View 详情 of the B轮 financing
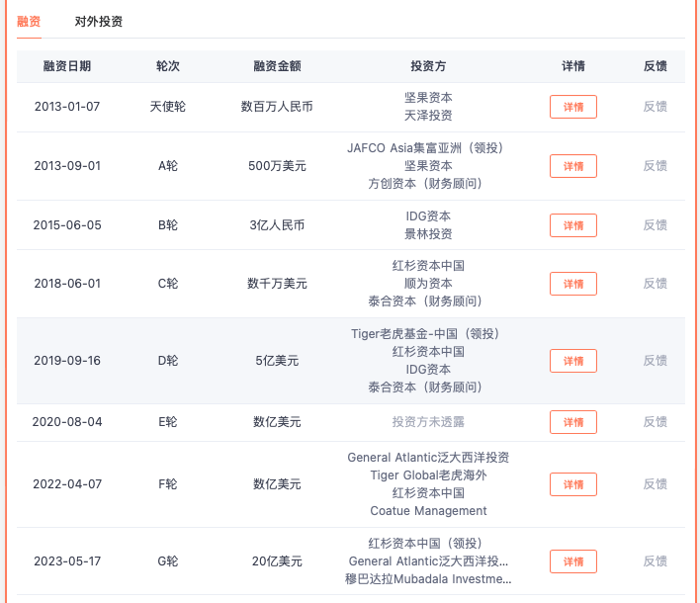 572,225
